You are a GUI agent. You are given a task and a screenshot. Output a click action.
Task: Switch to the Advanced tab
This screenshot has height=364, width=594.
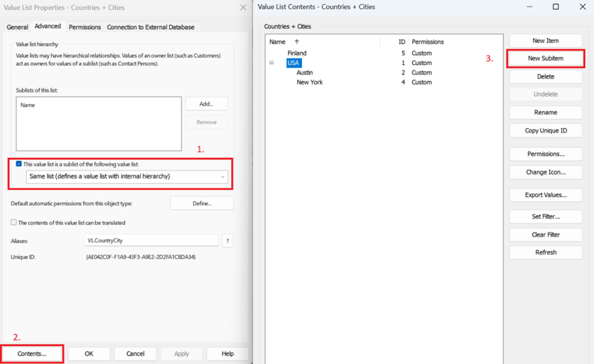coord(48,26)
